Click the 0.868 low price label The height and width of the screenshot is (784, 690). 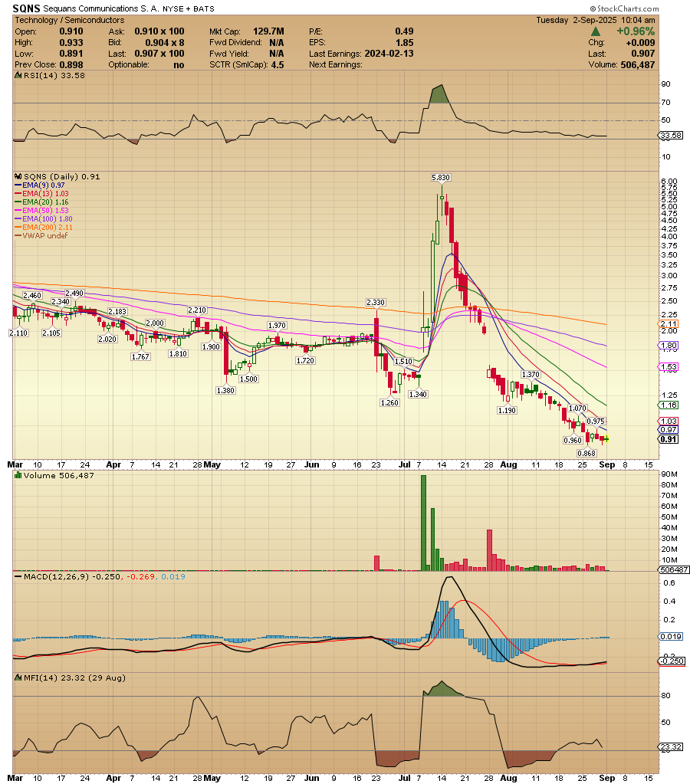tap(586, 454)
